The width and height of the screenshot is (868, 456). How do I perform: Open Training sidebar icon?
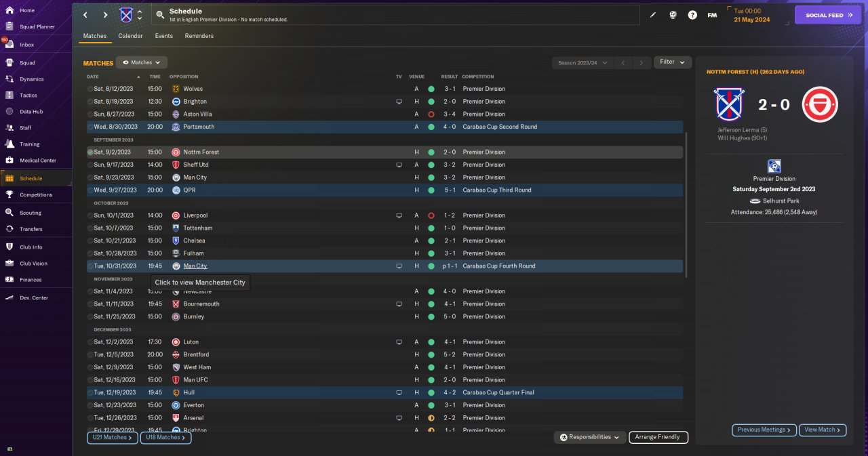coord(9,144)
